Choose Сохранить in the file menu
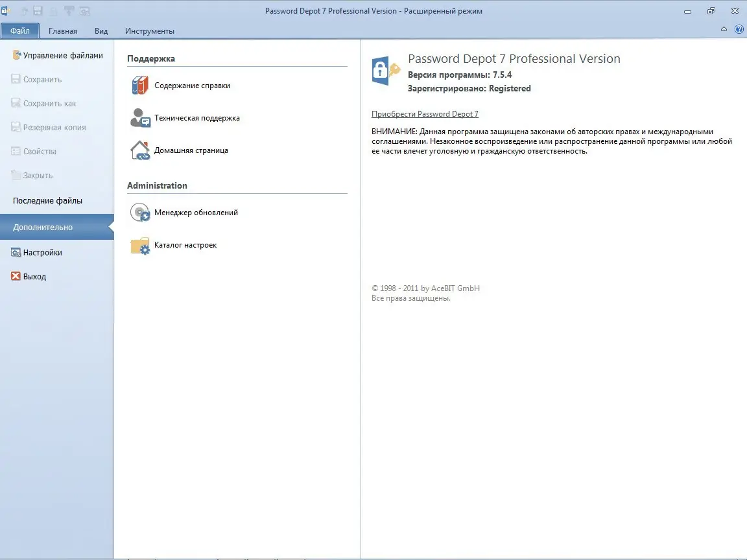 tap(36, 80)
